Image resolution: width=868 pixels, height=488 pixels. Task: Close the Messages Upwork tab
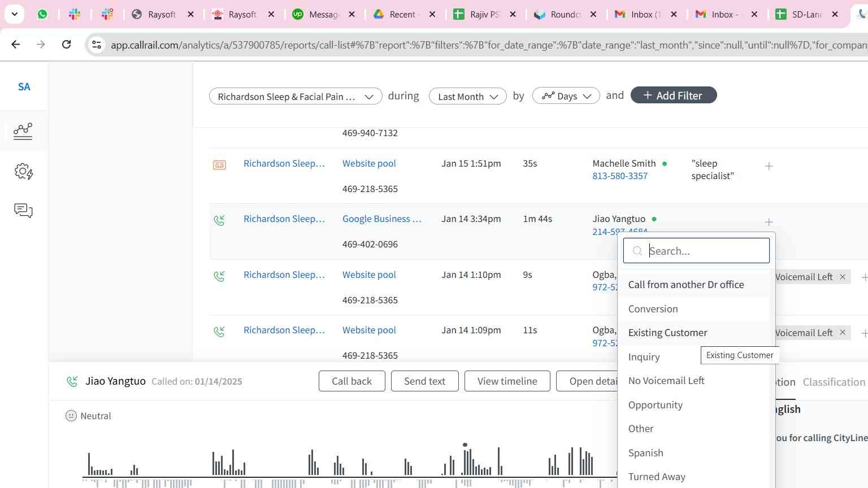[x=352, y=14]
